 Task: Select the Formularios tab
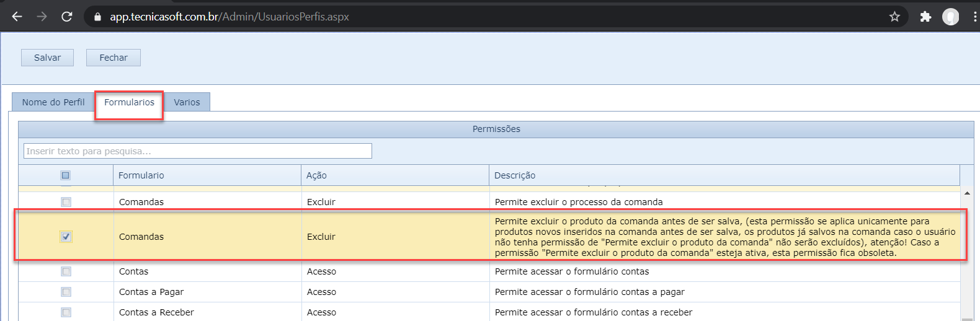tap(129, 102)
